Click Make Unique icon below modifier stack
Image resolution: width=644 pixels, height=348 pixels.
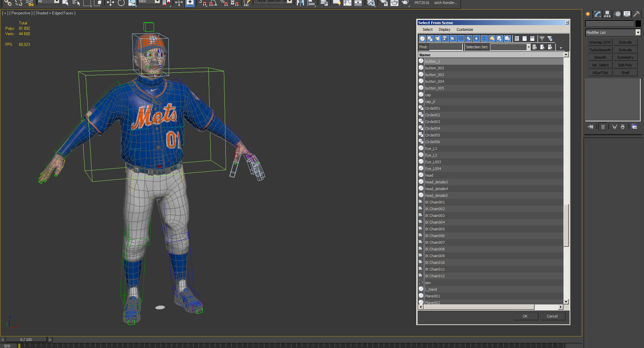click(x=614, y=127)
